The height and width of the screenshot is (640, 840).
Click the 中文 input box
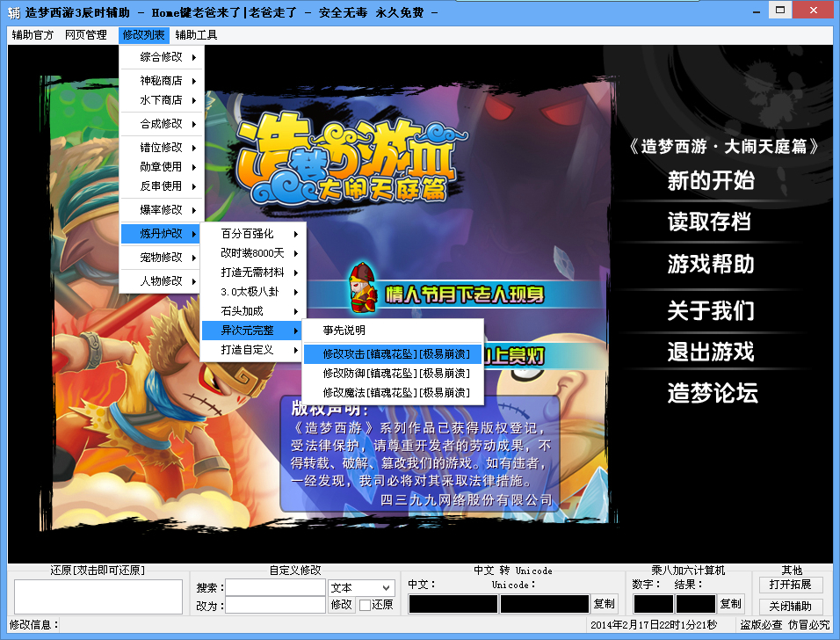tap(453, 604)
